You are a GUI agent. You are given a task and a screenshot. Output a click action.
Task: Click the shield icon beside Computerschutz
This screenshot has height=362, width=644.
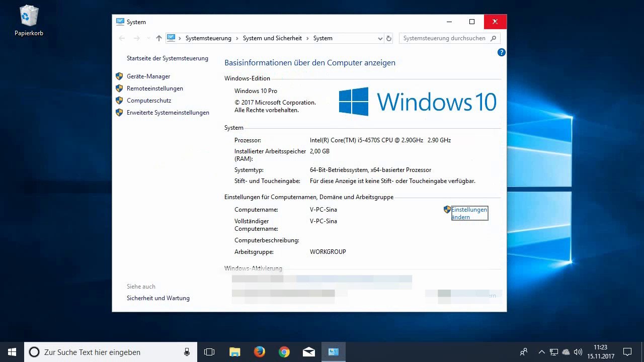click(x=119, y=101)
